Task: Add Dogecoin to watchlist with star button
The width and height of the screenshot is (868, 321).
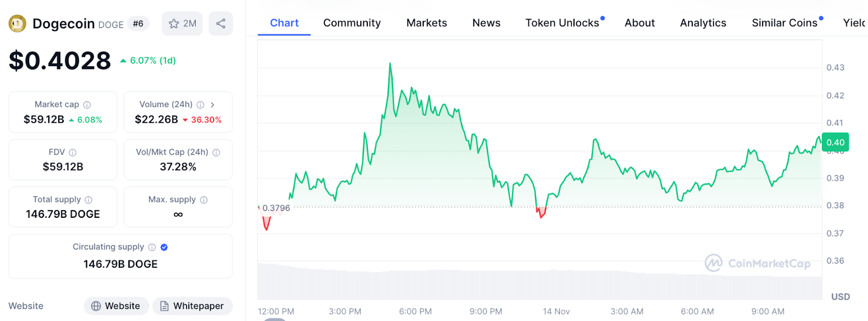Action: tap(182, 24)
